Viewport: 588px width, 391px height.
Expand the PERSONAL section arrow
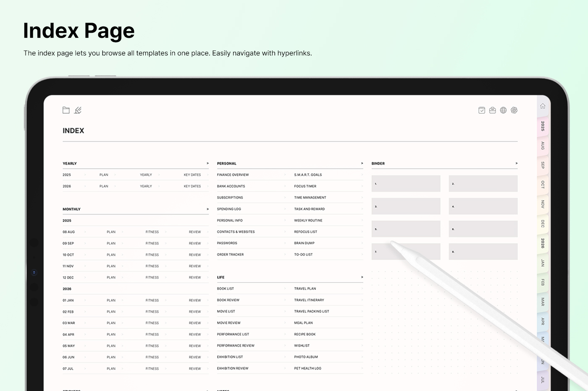click(x=362, y=164)
